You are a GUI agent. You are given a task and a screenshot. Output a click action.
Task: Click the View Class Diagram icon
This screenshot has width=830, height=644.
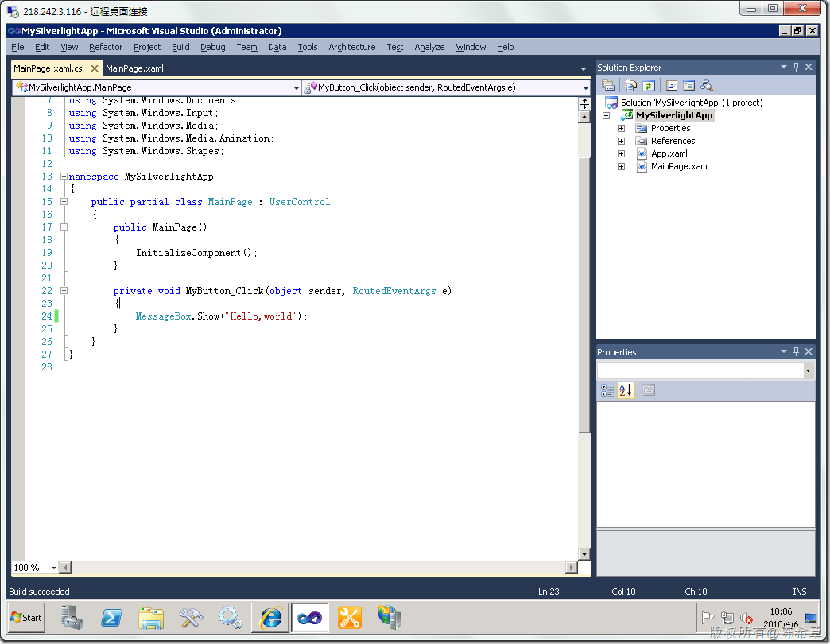coord(706,85)
